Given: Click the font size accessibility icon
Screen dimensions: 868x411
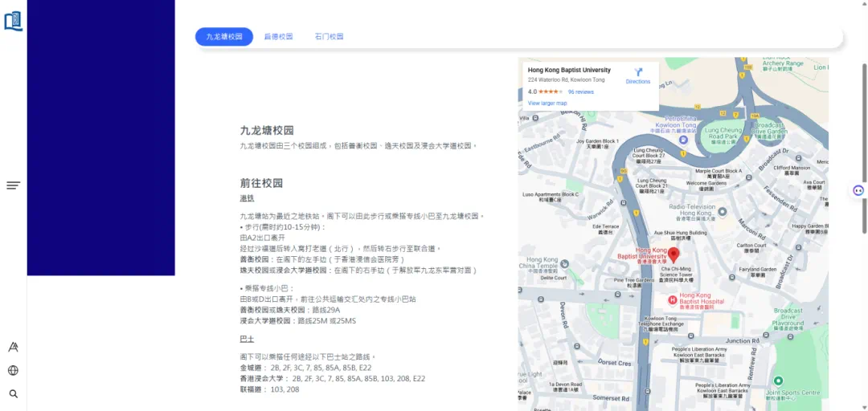Looking at the screenshot, I should (x=13, y=347).
